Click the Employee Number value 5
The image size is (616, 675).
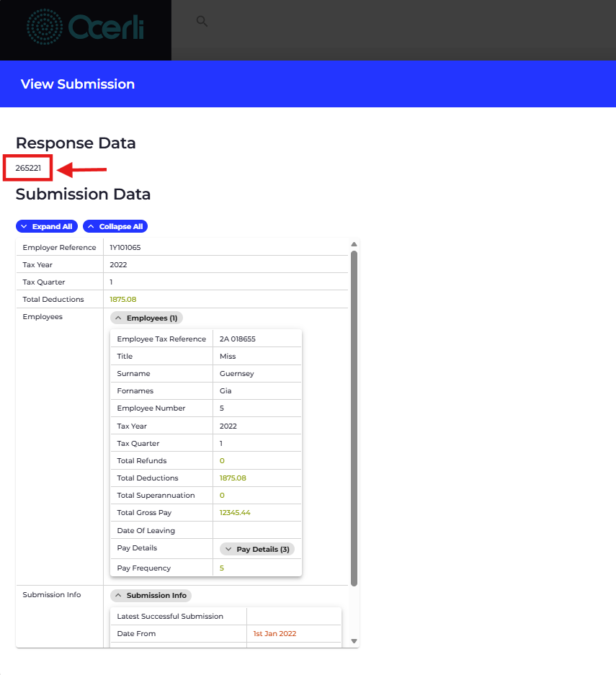tap(222, 408)
